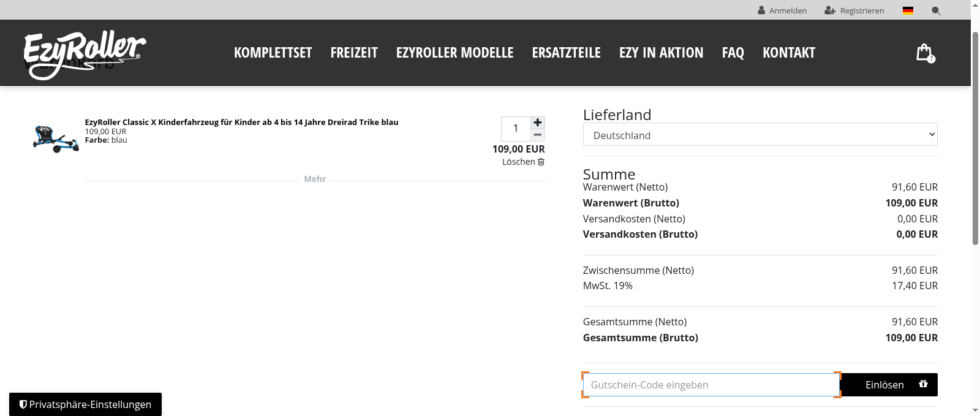Open the Ersatzteile menu item
The image size is (980, 416).
[x=566, y=53]
